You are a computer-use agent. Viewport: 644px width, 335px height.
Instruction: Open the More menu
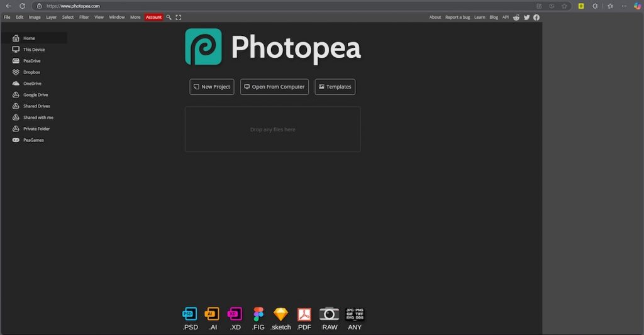[x=135, y=17]
